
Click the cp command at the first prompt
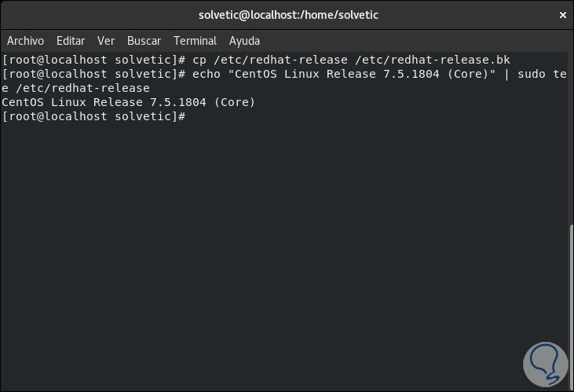pyautogui.click(x=199, y=60)
